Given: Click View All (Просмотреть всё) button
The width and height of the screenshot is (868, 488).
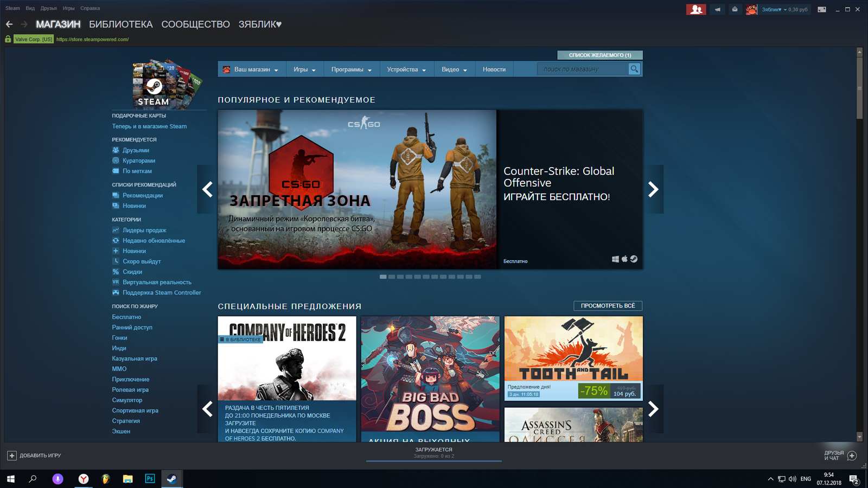Looking at the screenshot, I should tap(608, 306).
